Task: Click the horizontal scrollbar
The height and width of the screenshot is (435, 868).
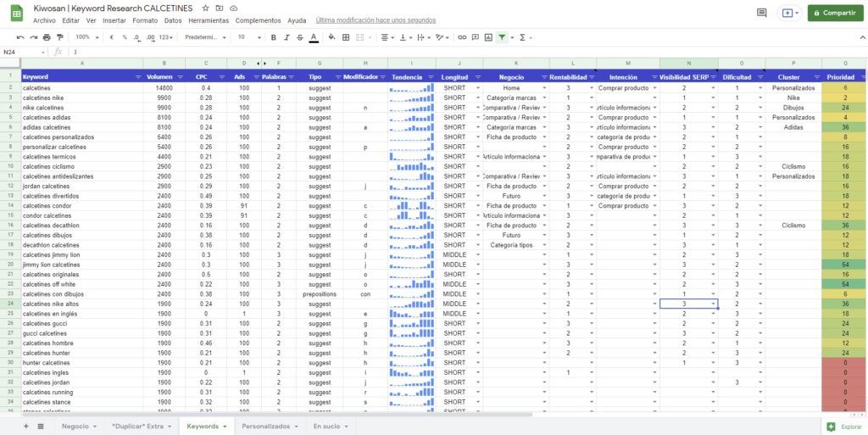Action: (x=277, y=414)
